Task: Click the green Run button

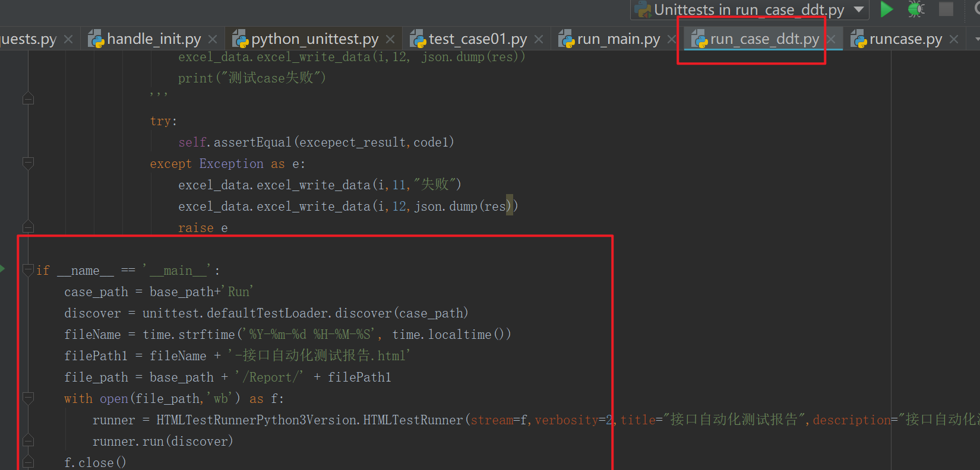Action: click(x=886, y=9)
